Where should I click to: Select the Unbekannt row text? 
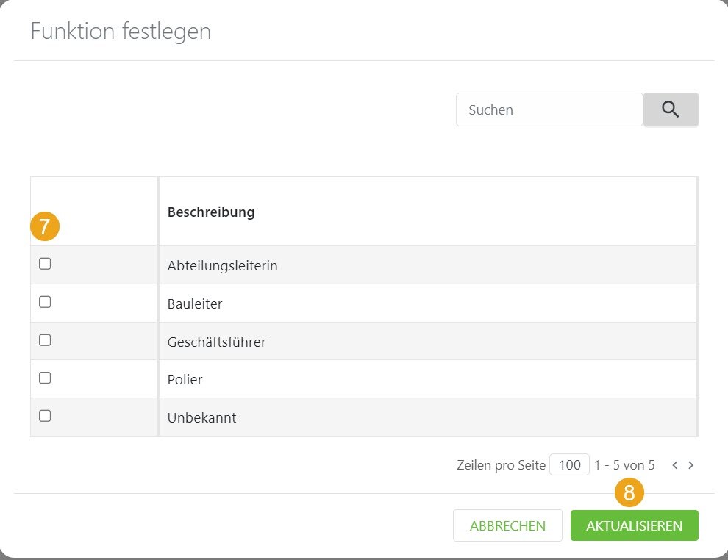201,417
